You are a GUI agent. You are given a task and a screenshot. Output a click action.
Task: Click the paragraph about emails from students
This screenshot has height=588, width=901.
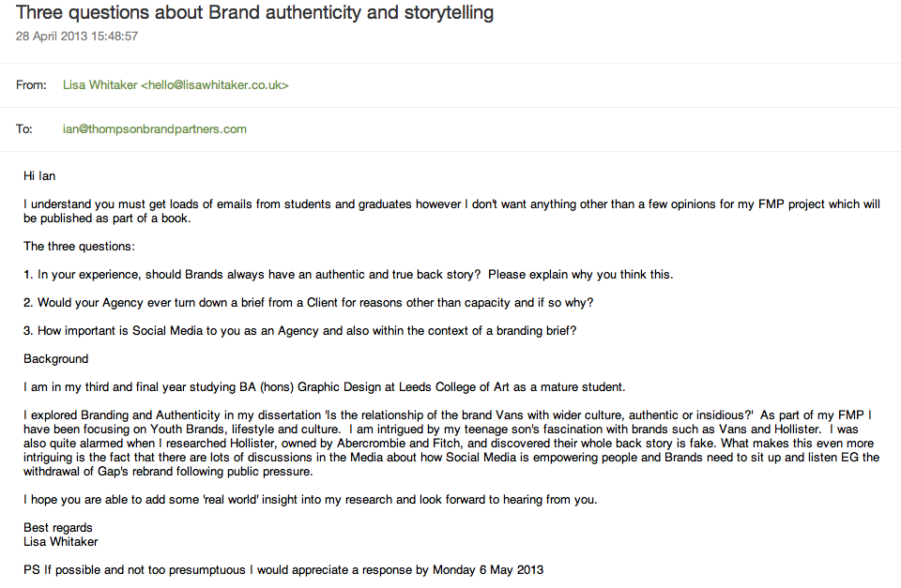pyautogui.click(x=450, y=211)
